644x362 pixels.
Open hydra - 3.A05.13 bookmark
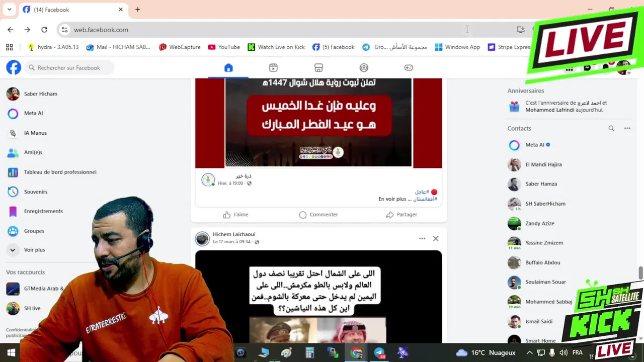click(53, 47)
